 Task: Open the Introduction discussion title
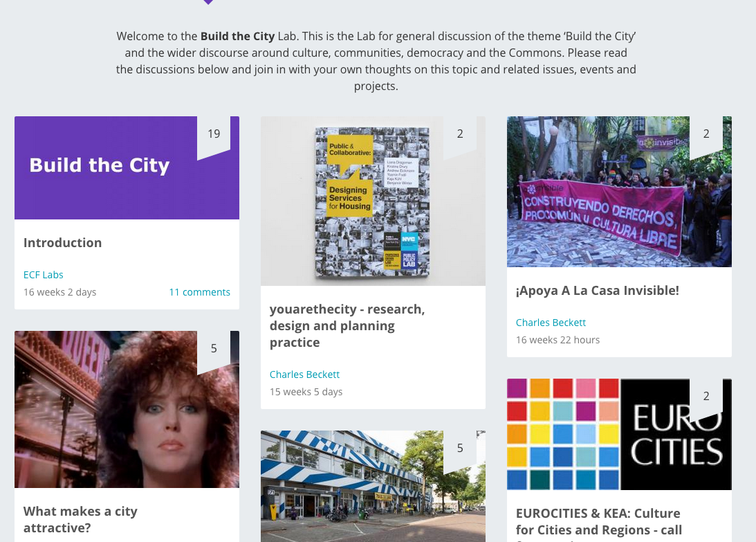click(62, 243)
